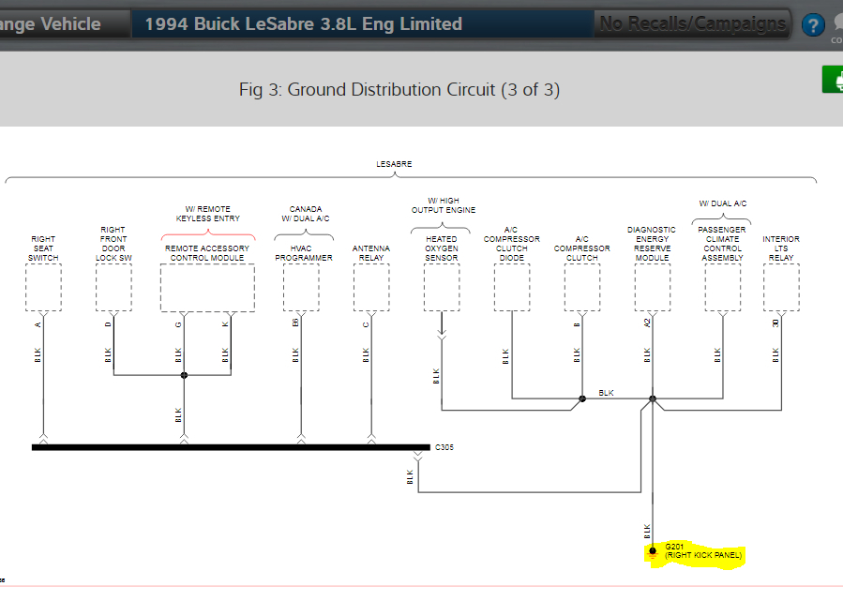
Task: Click the LESABRE bracket heading
Action: pos(394,164)
